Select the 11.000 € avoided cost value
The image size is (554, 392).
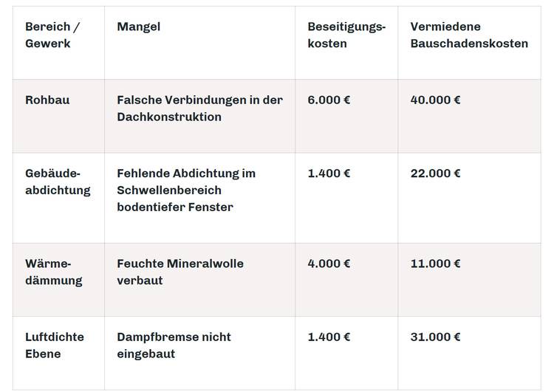435,264
